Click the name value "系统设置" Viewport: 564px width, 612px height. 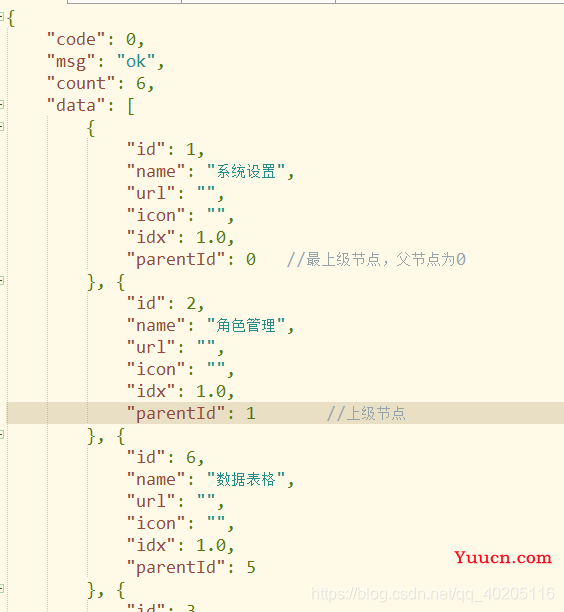(246, 171)
